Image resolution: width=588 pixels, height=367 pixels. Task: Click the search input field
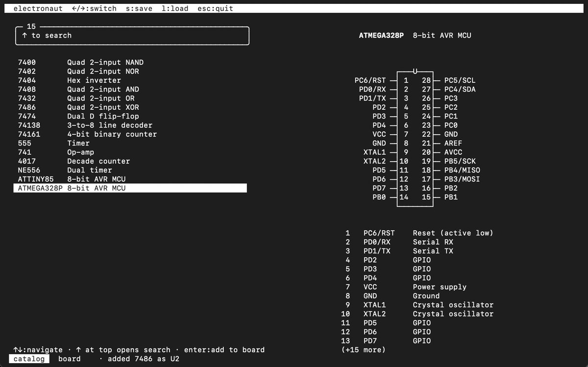point(132,36)
